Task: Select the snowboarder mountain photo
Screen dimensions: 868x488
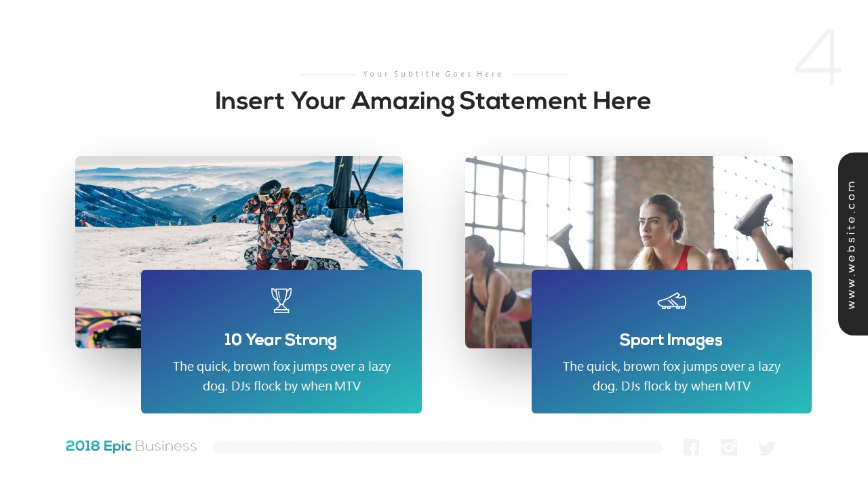Action: click(x=203, y=210)
